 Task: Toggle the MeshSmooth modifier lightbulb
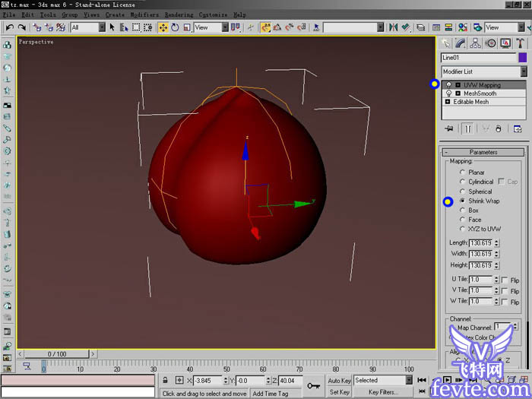tap(448, 93)
